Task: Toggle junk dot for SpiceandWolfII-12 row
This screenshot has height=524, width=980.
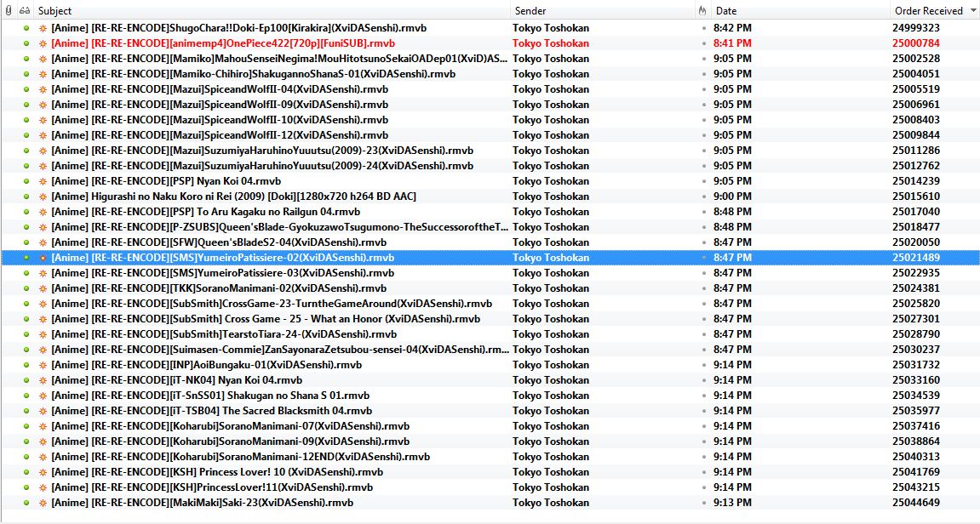Action: click(704, 135)
